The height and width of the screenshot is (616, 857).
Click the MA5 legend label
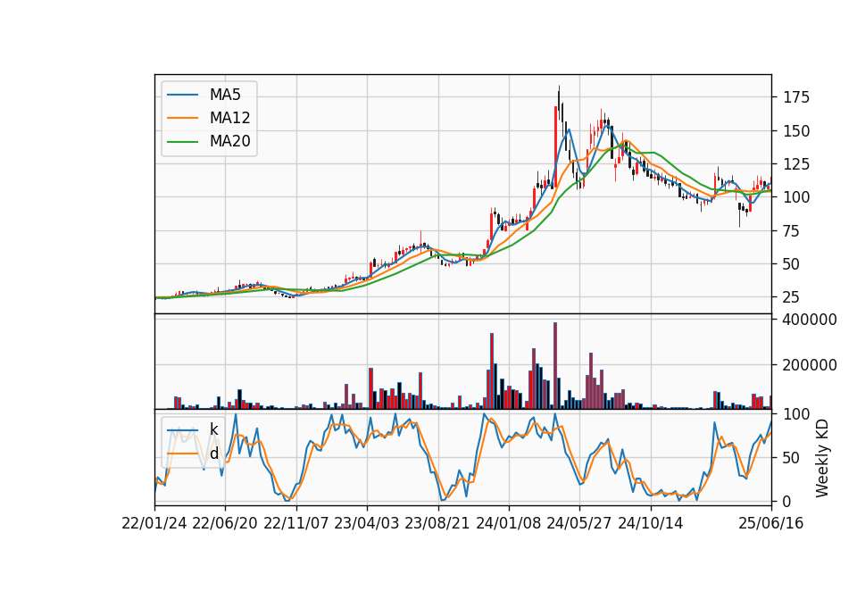pos(225,95)
